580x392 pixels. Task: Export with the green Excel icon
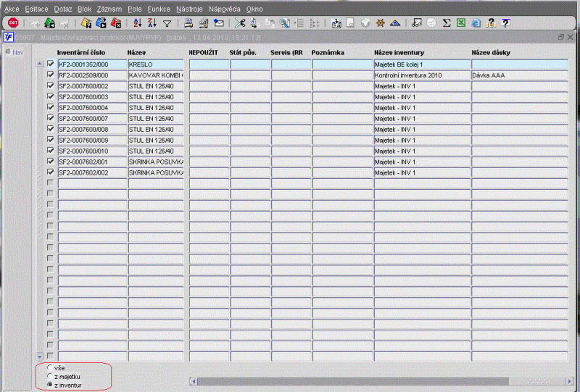[461, 23]
